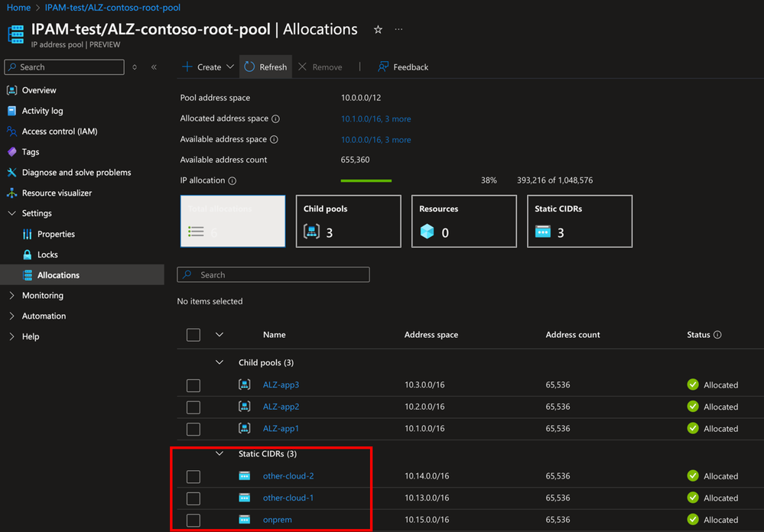Filter by the Child pools card
The width and height of the screenshot is (764, 532).
(349, 221)
